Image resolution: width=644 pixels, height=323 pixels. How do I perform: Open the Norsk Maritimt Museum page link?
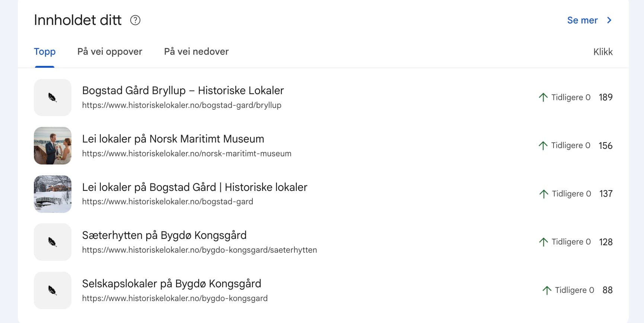[187, 153]
